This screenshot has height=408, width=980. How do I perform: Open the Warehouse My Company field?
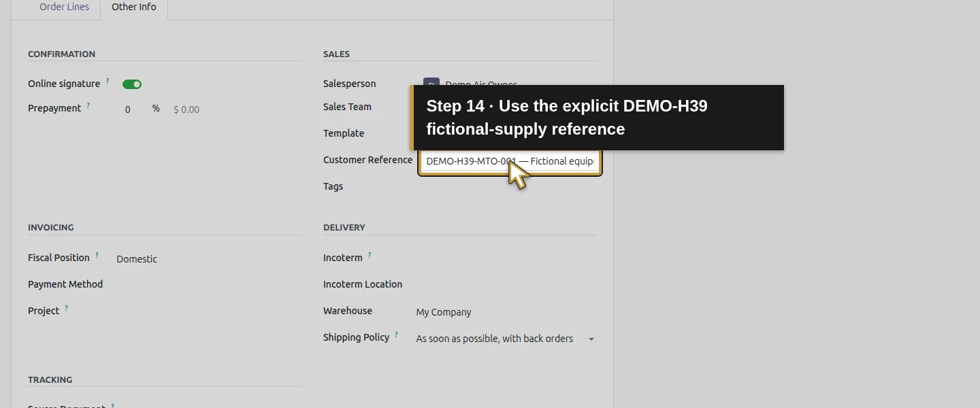click(506, 312)
